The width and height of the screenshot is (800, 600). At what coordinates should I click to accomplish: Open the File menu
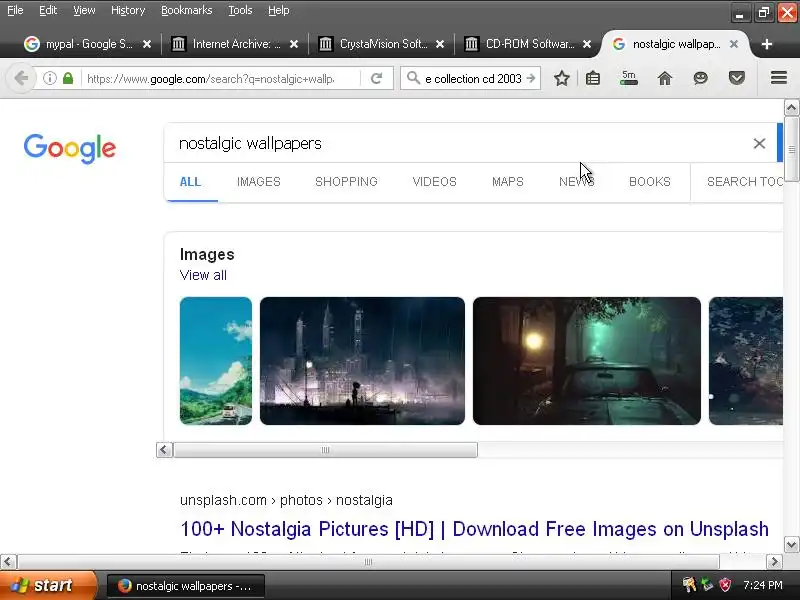click(x=15, y=10)
